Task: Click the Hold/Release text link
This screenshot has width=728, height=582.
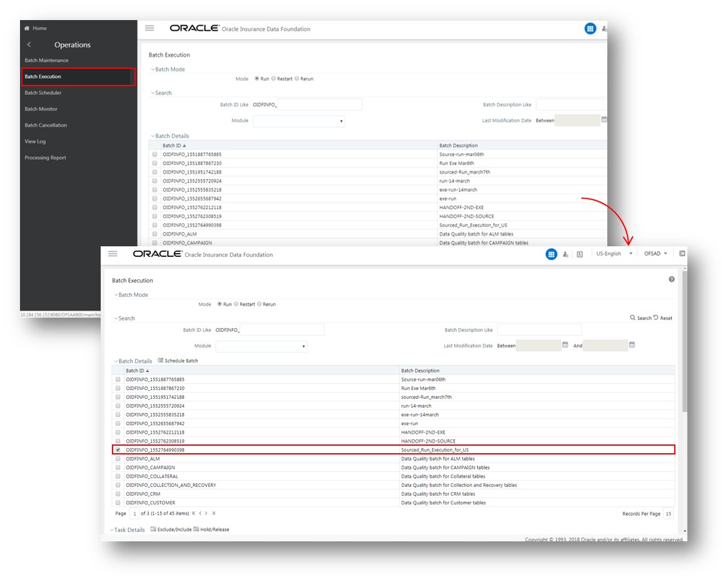Action: click(x=215, y=529)
